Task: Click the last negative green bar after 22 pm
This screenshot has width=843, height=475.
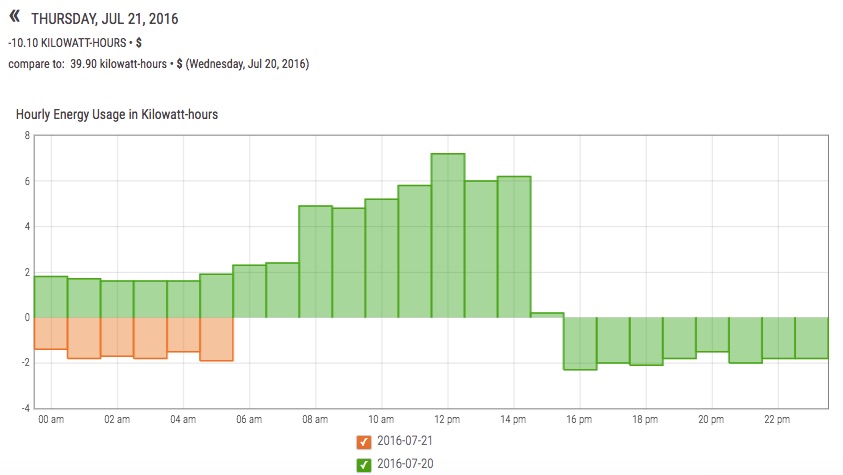Action: pyautogui.click(x=811, y=338)
